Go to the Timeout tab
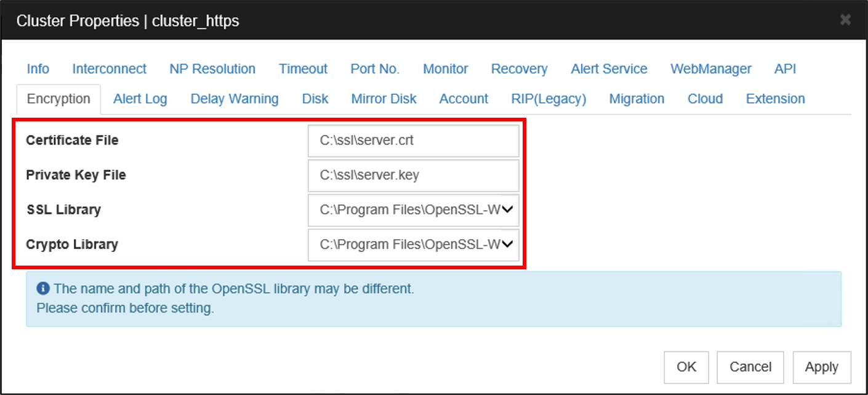This screenshot has width=868, height=395. (303, 69)
